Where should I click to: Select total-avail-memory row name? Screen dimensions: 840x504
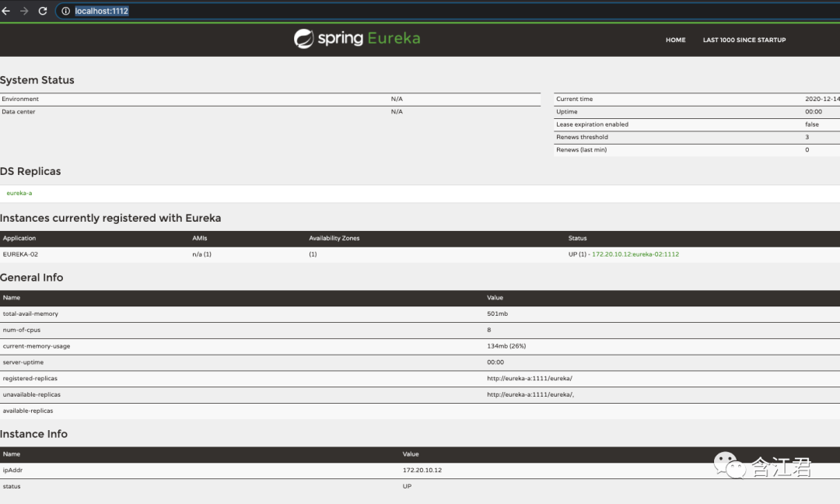pyautogui.click(x=30, y=314)
